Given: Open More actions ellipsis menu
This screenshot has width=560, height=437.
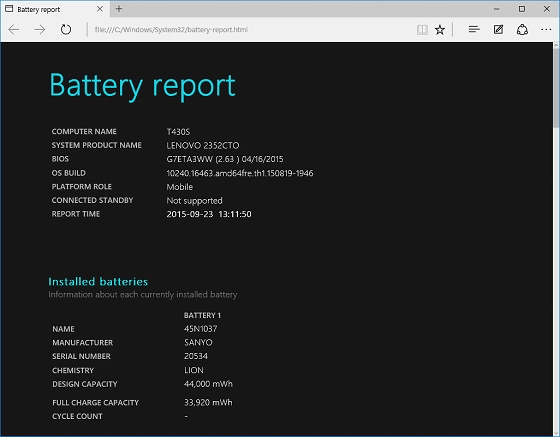Looking at the screenshot, I should pos(546,30).
